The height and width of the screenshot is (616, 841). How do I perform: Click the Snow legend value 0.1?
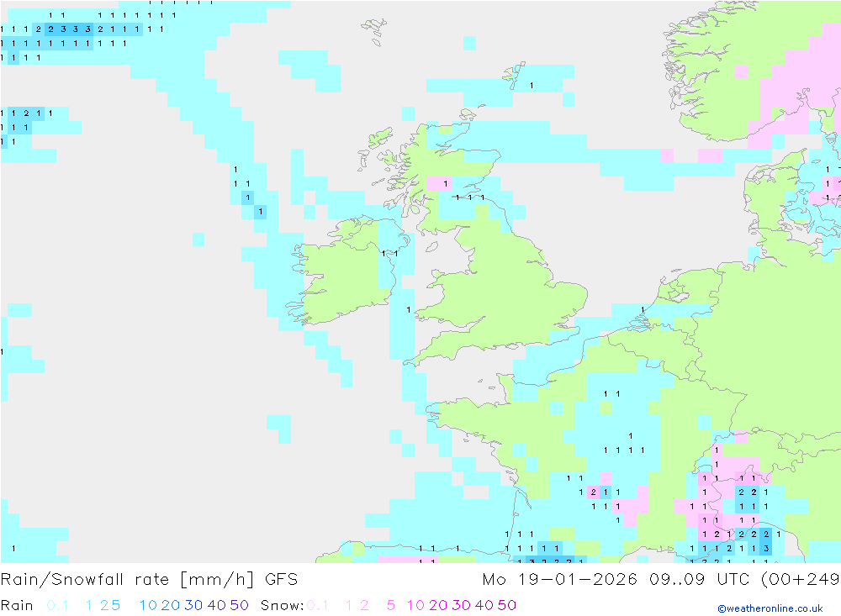click(x=318, y=605)
